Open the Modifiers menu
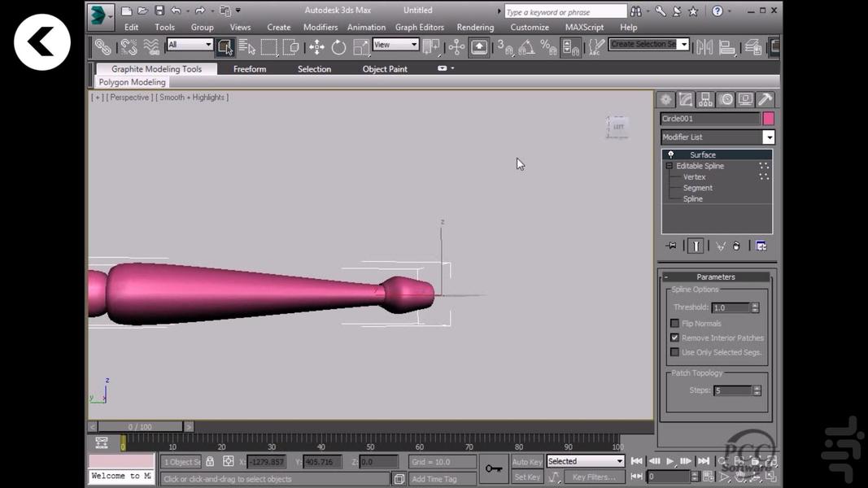The width and height of the screenshot is (868, 488). [x=321, y=27]
